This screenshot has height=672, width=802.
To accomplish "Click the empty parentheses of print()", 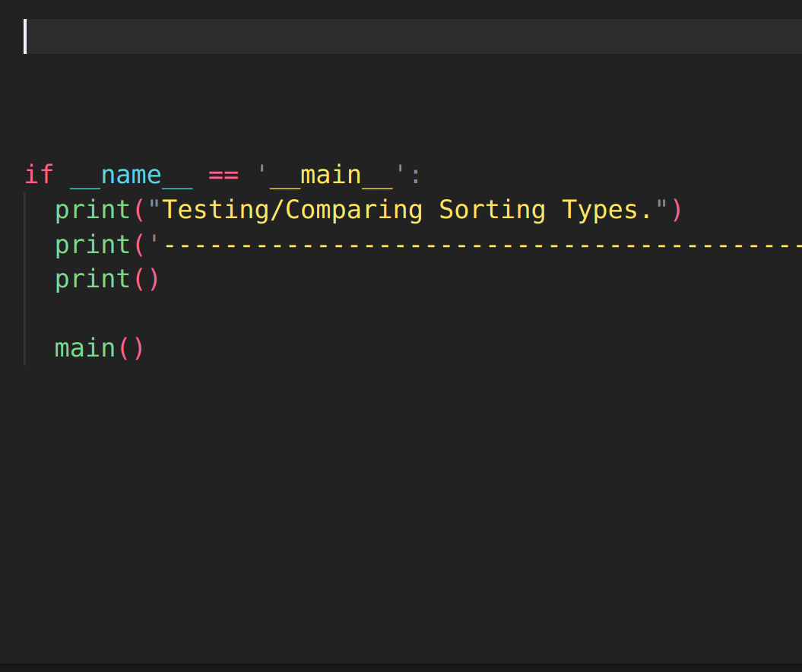I will coord(147,279).
